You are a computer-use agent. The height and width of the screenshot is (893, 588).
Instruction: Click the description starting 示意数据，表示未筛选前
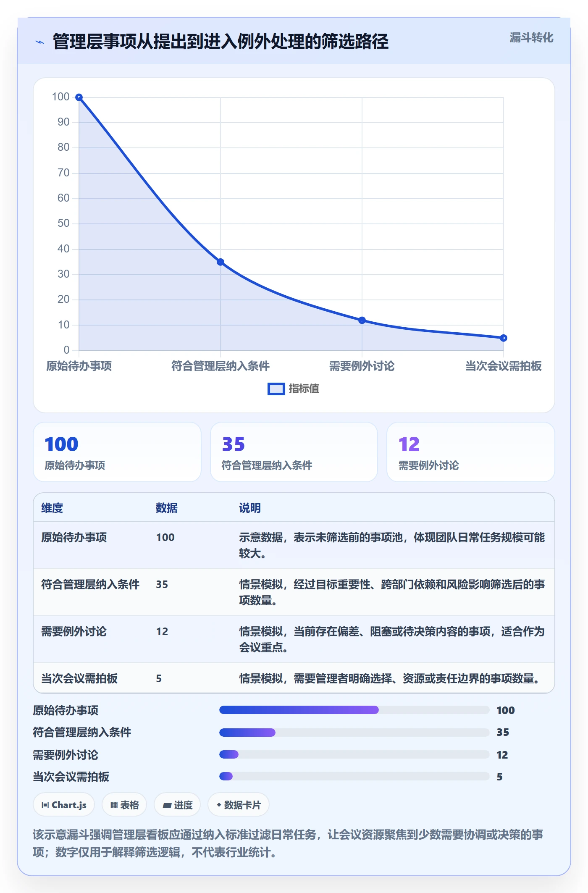pyautogui.click(x=392, y=545)
